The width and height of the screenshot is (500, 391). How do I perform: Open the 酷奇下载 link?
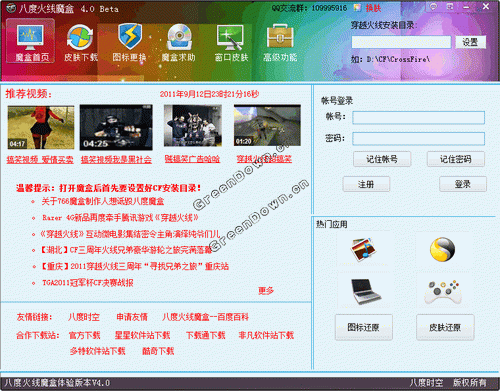click(x=158, y=351)
